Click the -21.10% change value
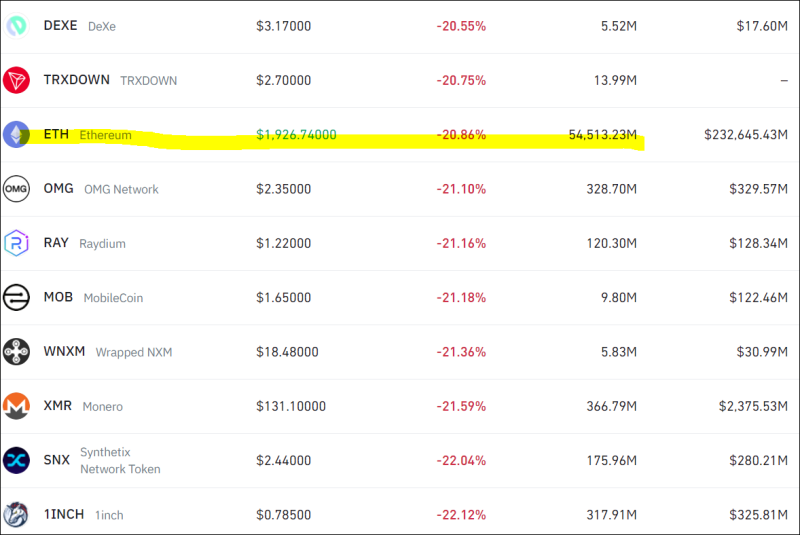Viewport: 800px width, 535px height. click(461, 189)
